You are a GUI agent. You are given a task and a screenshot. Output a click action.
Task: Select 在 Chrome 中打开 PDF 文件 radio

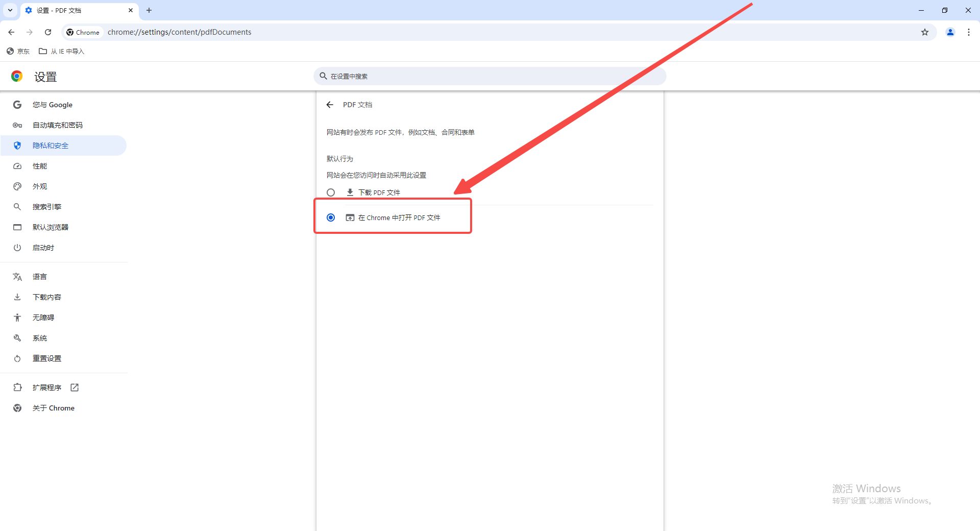(331, 218)
